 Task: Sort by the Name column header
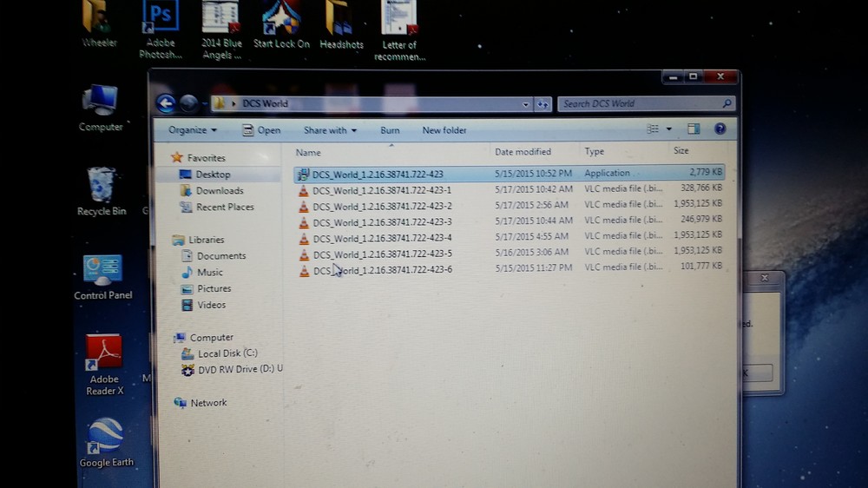point(308,152)
